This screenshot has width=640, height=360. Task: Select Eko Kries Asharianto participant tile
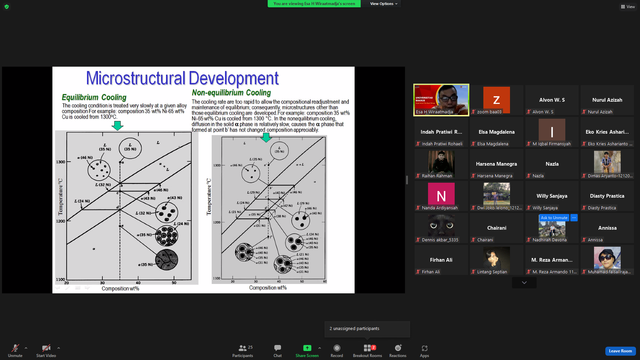(x=607, y=132)
